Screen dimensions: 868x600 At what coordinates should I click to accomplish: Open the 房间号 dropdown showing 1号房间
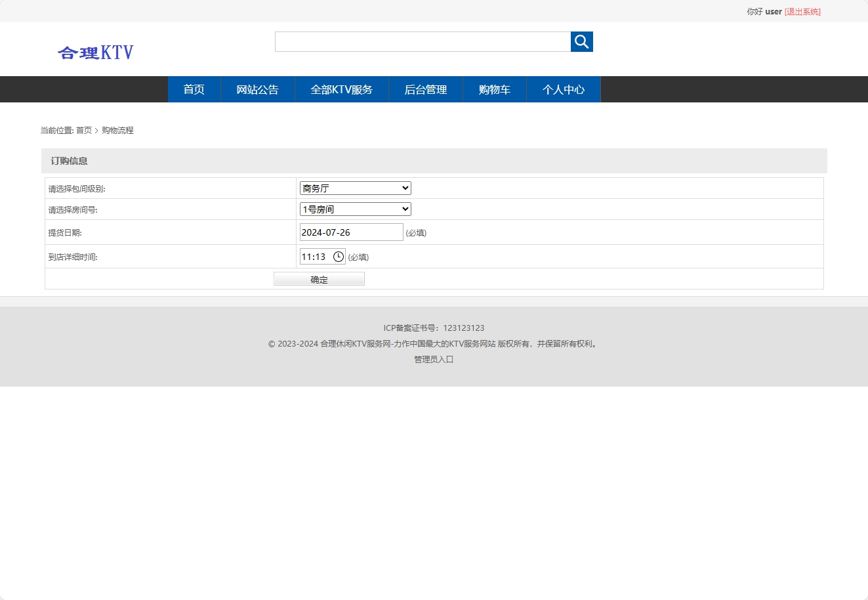coord(354,209)
